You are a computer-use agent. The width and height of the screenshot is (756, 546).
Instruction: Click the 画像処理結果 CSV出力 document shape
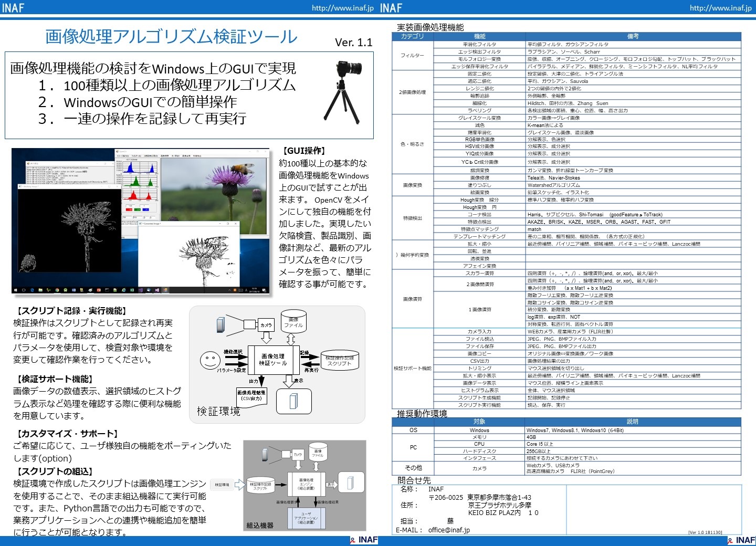pos(251,396)
